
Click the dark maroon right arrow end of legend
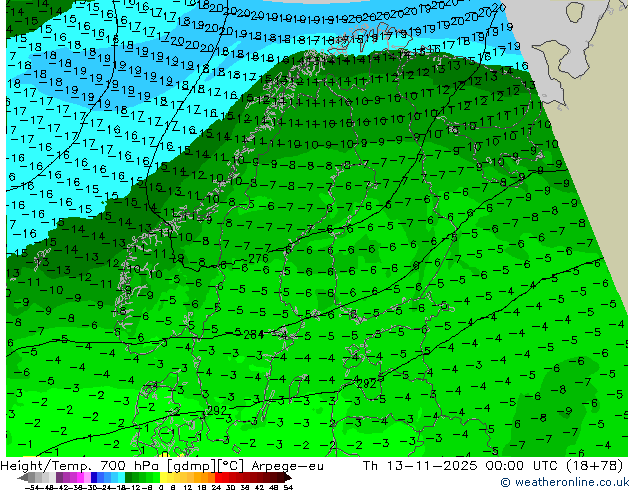click(x=287, y=478)
